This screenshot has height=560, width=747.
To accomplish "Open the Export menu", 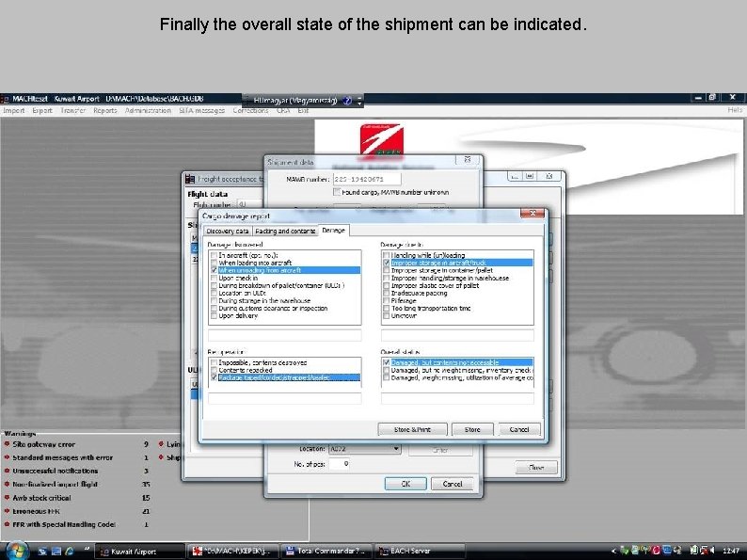I will click(42, 110).
